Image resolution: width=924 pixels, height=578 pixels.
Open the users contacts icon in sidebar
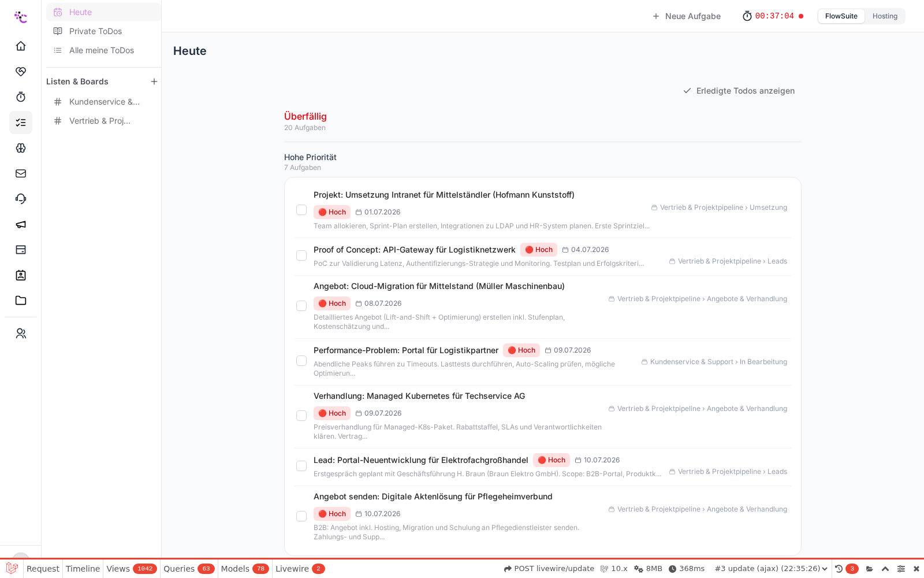[21, 334]
